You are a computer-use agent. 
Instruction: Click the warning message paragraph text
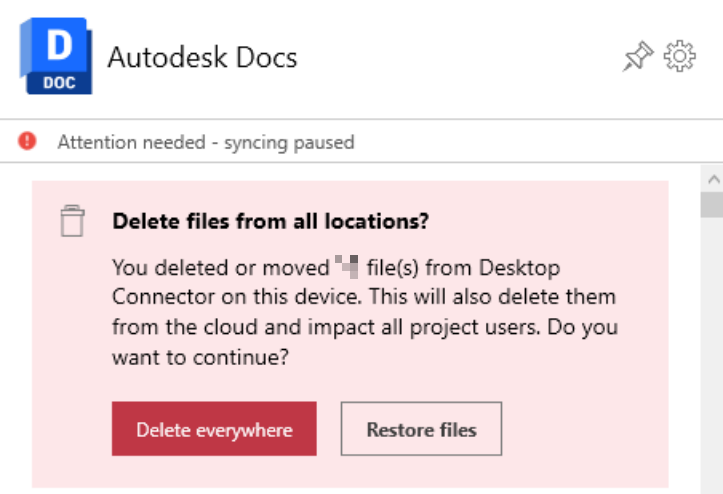click(x=360, y=313)
